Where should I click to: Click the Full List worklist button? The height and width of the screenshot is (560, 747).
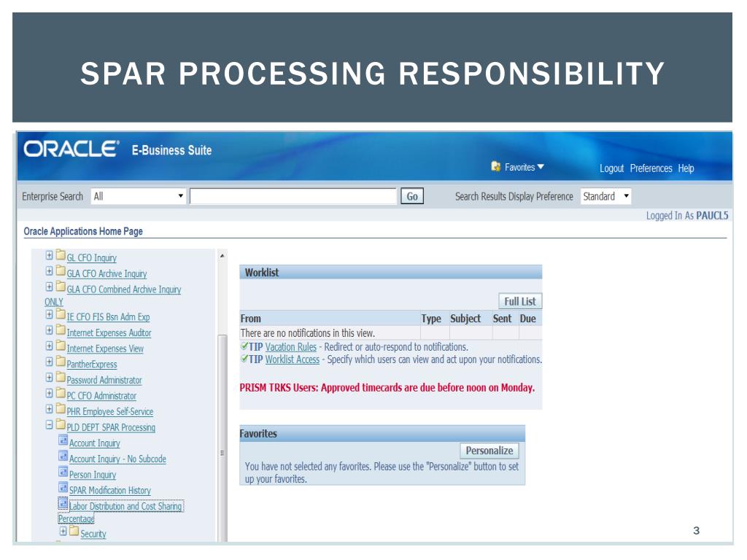519,301
